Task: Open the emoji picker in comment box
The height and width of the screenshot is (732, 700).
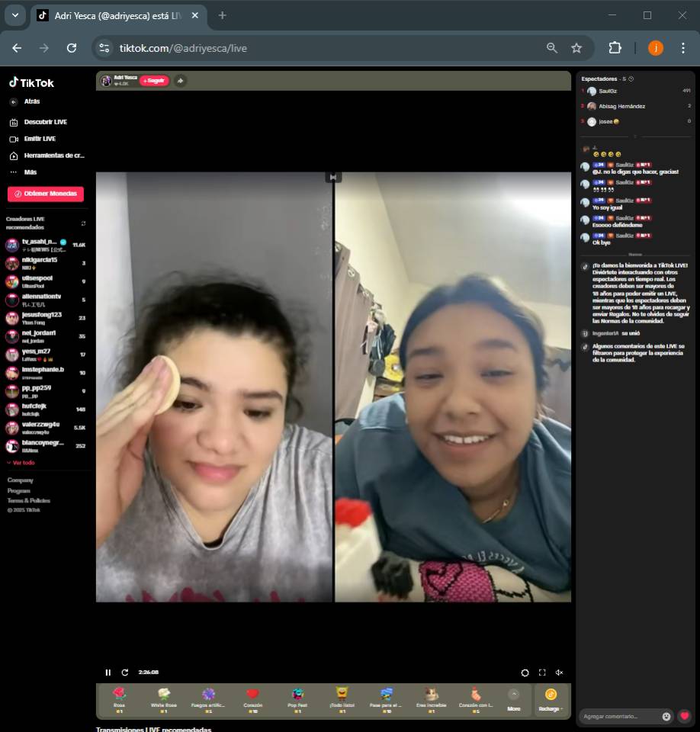Action: [666, 716]
